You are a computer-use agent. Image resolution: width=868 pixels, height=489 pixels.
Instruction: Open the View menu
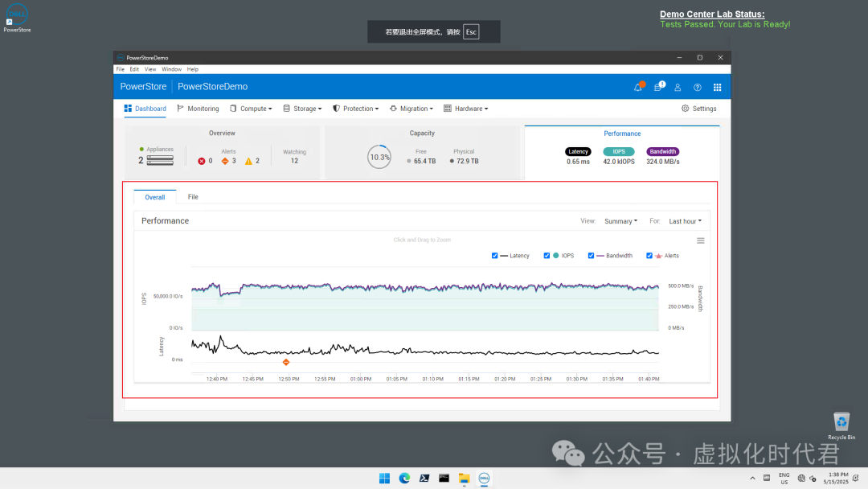[150, 69]
